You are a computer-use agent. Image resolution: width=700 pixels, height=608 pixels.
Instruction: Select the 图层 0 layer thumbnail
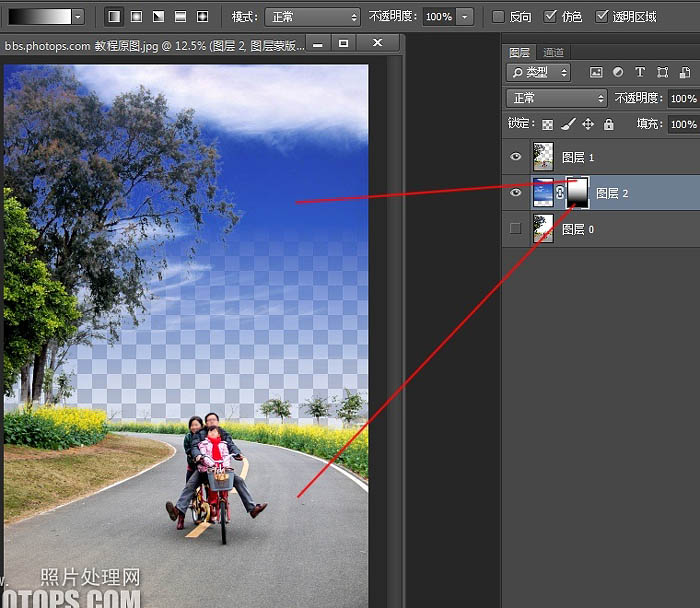pyautogui.click(x=543, y=229)
